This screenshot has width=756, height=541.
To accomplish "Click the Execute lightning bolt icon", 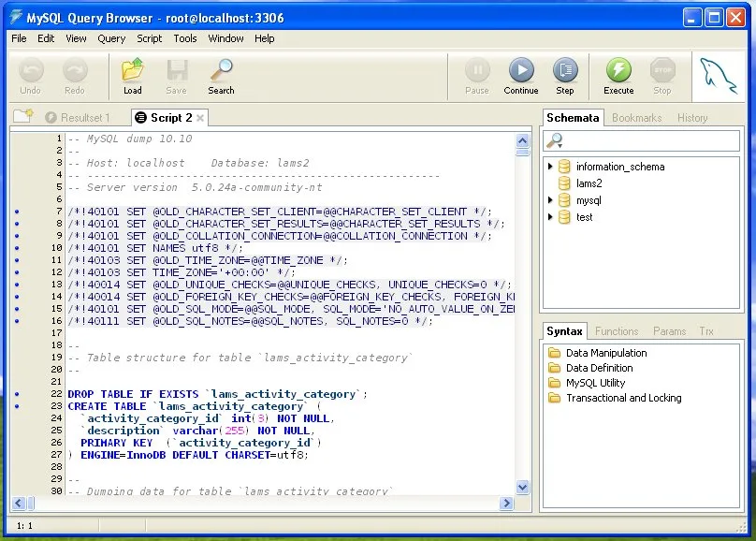I will [618, 70].
